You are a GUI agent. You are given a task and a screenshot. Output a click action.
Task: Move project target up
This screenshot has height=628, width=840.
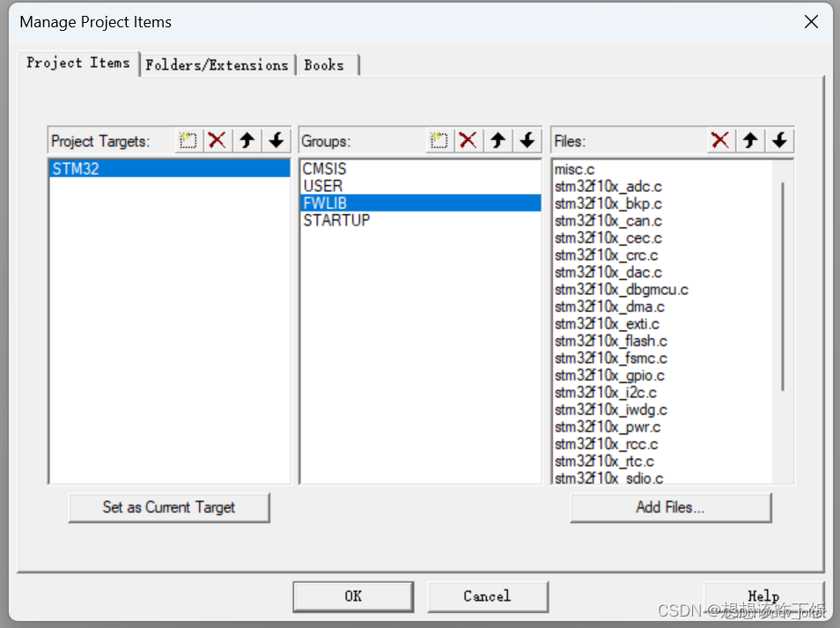click(x=247, y=141)
